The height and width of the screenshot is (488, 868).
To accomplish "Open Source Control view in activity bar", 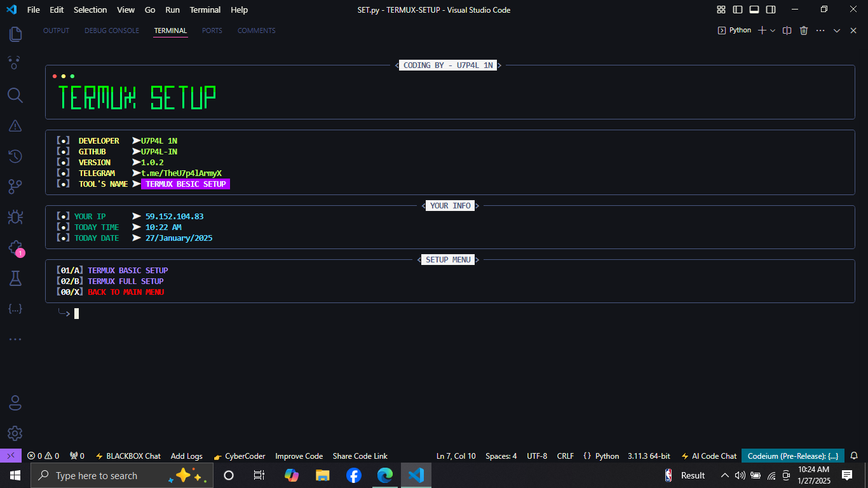I will pos(15,187).
